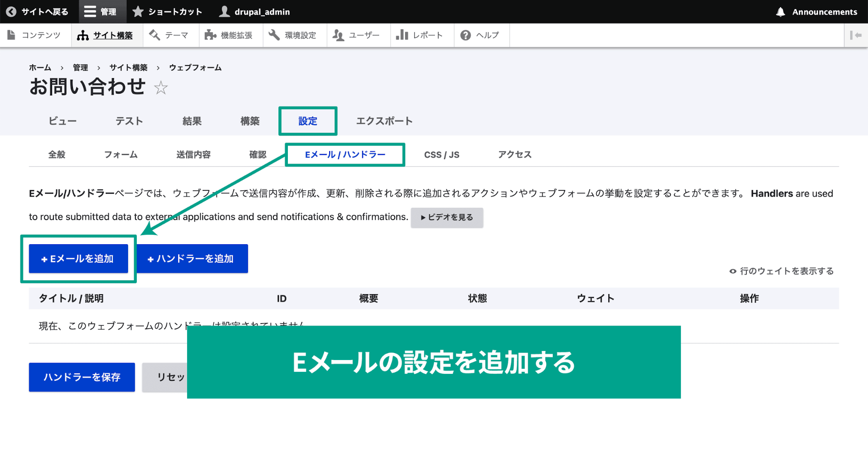Screen dimensions: 868x452
Task: Go to ホーム breadcrumb link
Action: click(x=40, y=68)
